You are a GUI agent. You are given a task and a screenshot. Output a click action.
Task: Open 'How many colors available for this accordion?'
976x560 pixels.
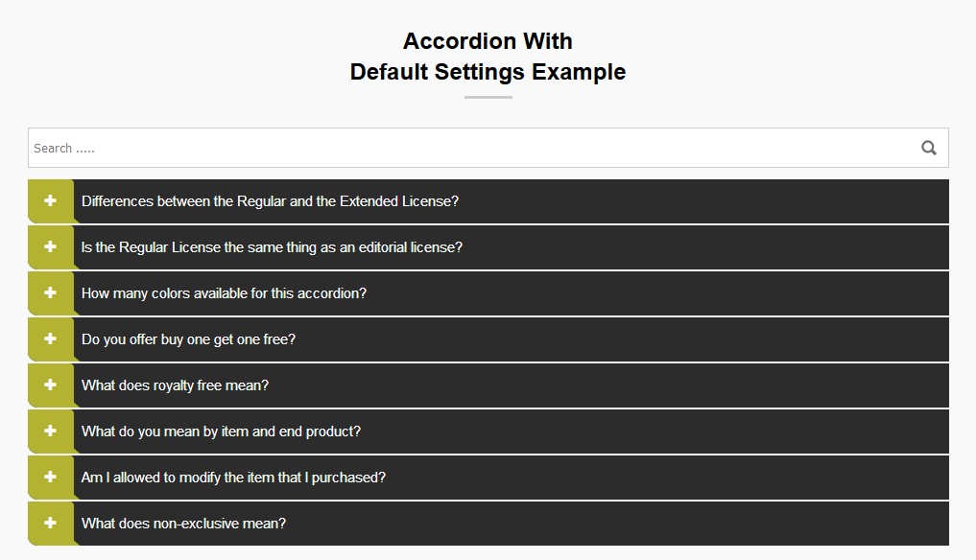click(x=224, y=293)
